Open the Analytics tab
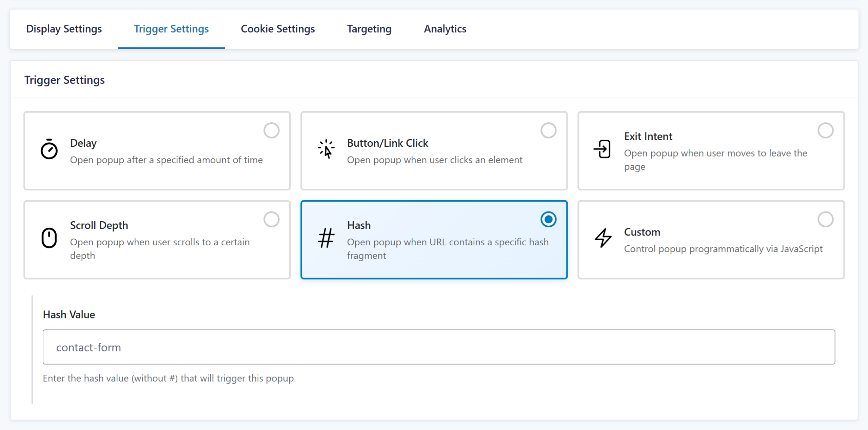This screenshot has height=430, width=868. tap(445, 29)
